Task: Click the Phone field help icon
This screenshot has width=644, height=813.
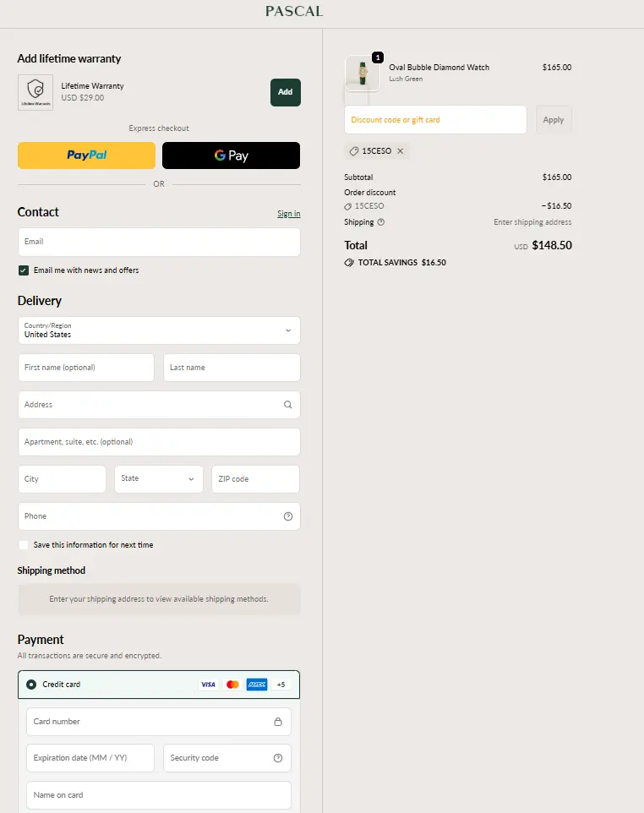Action: click(x=288, y=516)
